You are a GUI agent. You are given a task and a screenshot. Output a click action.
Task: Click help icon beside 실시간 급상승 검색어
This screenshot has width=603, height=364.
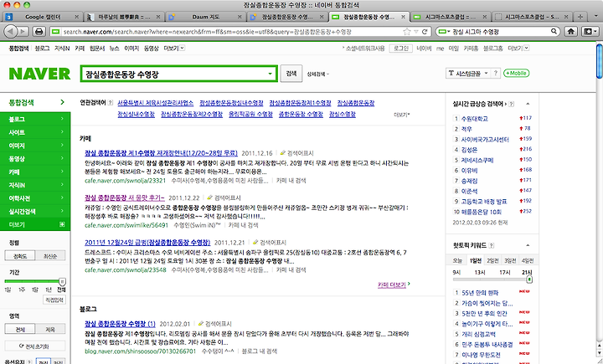click(x=512, y=104)
